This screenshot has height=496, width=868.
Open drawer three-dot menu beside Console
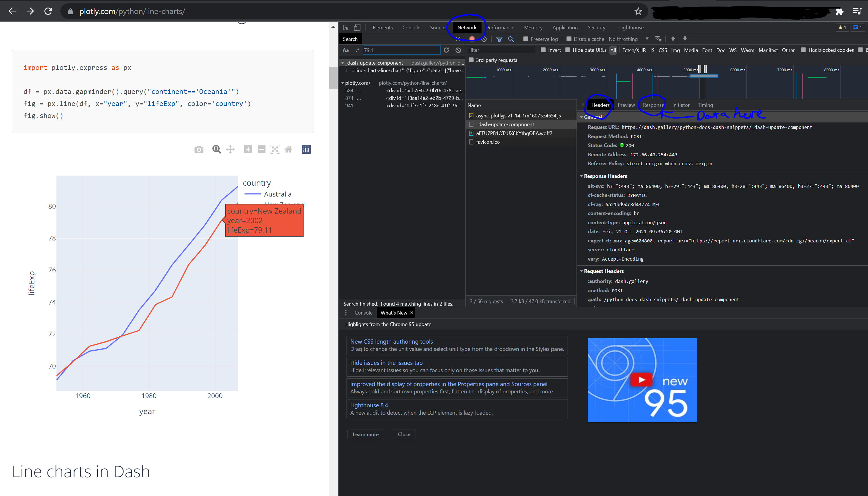[346, 313]
